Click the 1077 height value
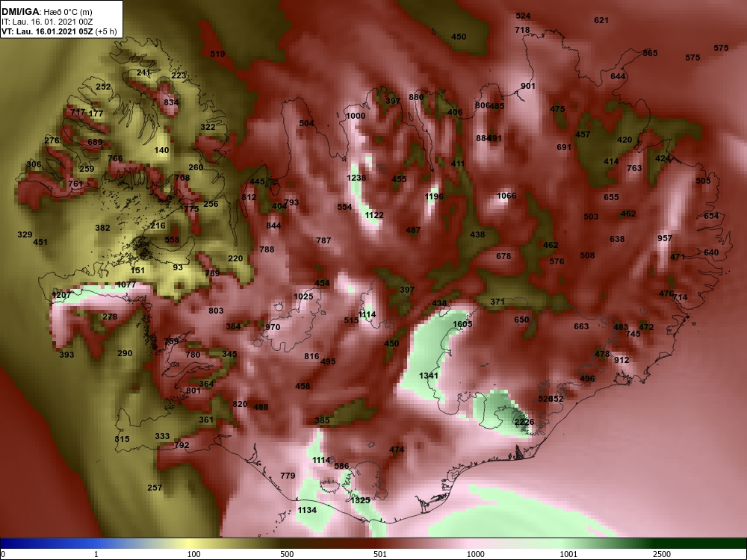This screenshot has height=560, width=747. [x=126, y=284]
